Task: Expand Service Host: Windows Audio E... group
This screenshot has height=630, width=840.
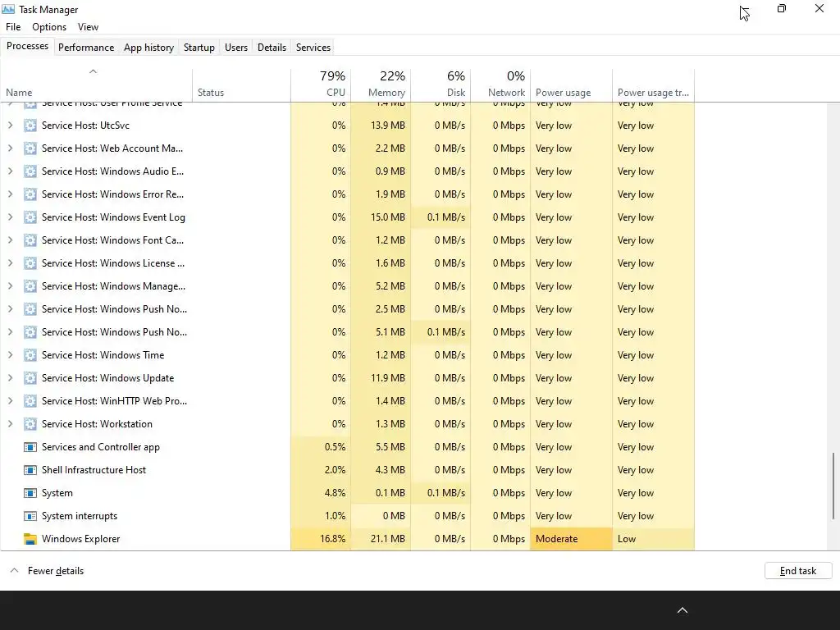Action: (10, 171)
